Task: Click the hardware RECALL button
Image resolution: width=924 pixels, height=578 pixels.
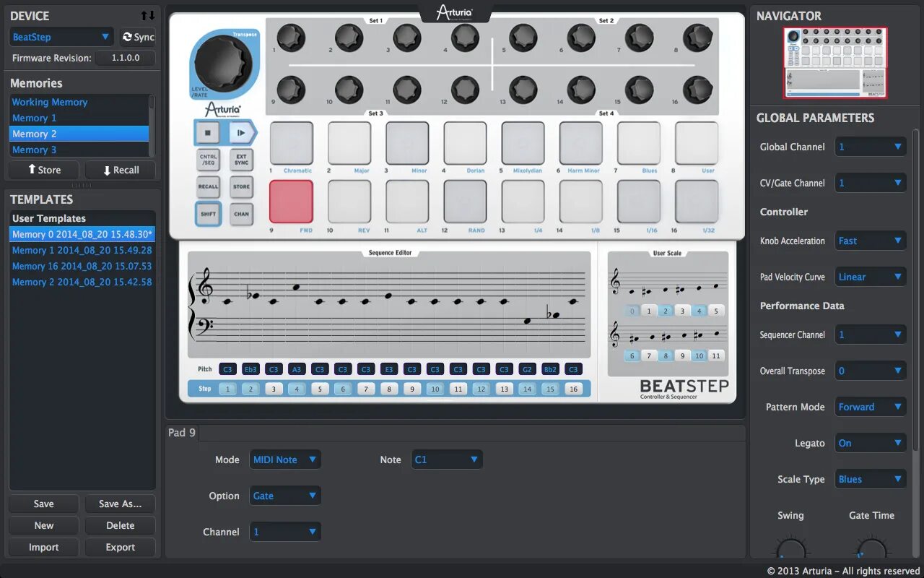Action: point(208,186)
